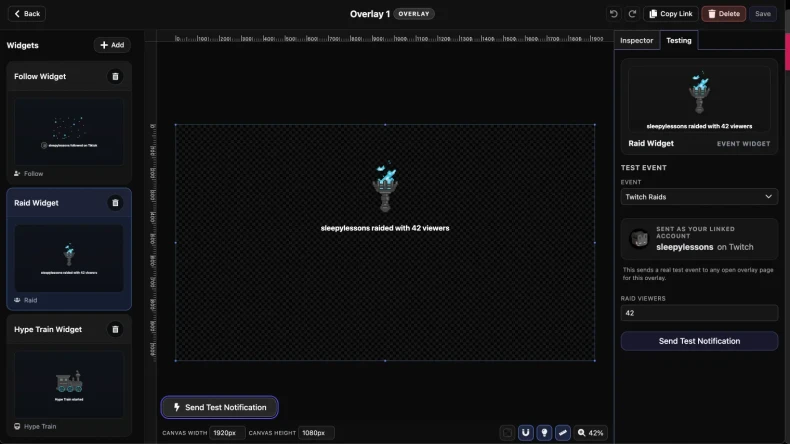Select the Follow Widget thumbnail
Image resolution: width=790 pixels, height=444 pixels.
(x=69, y=132)
